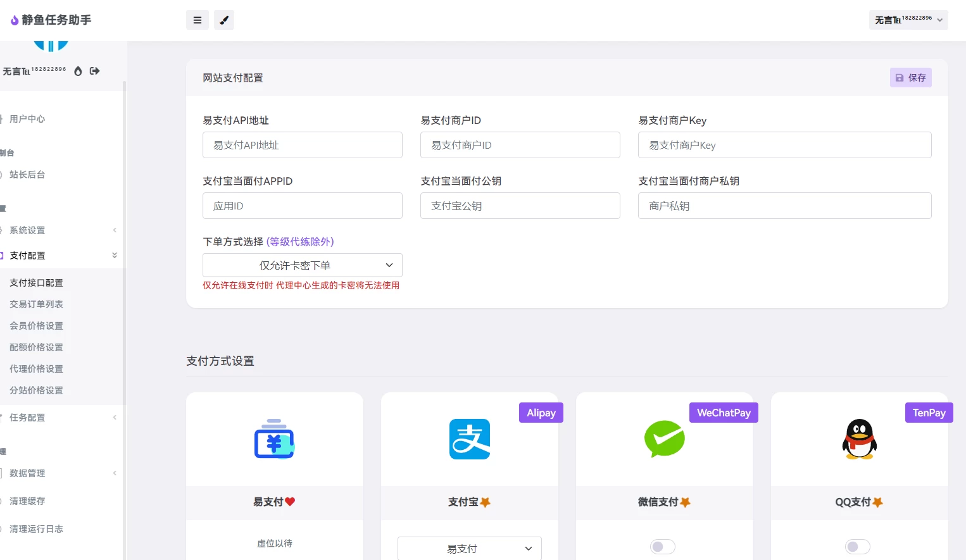Click the 支付宝当面付商户私钥 input field
Screen dimensions: 966x560
click(784, 206)
